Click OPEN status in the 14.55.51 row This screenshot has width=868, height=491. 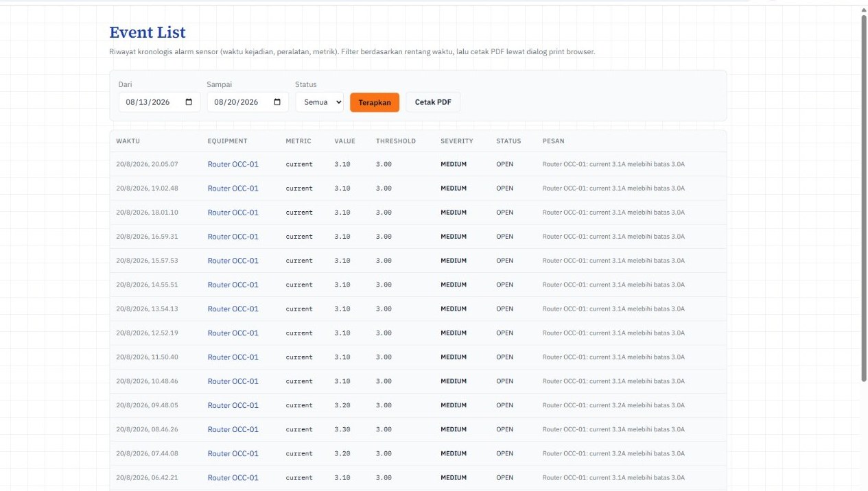tap(505, 285)
